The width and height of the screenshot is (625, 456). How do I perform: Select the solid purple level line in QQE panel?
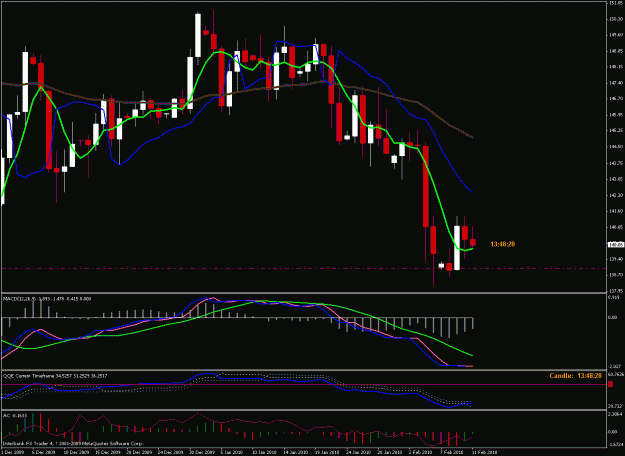click(x=303, y=384)
